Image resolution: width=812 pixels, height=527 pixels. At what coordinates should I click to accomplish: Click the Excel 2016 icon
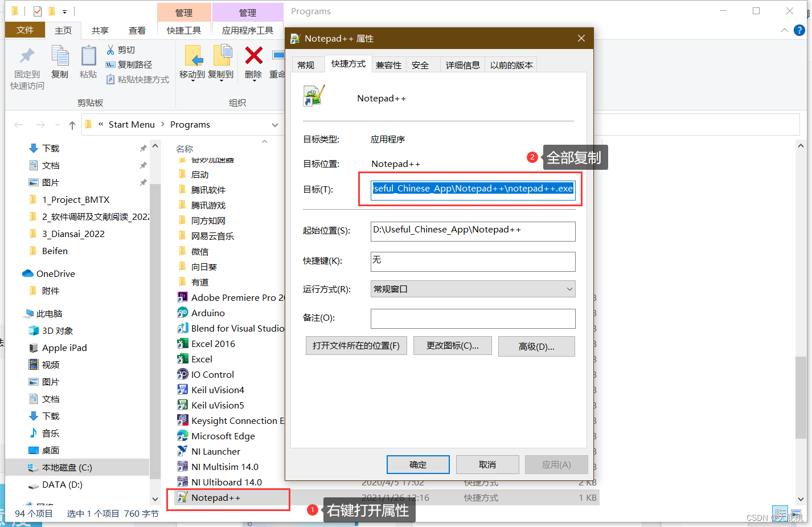(182, 344)
